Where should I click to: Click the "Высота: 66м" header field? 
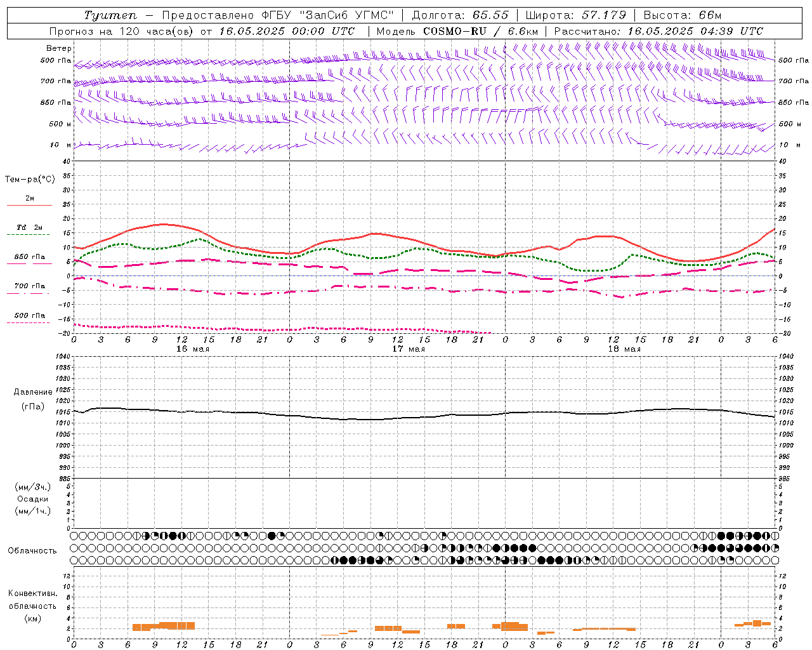point(683,15)
